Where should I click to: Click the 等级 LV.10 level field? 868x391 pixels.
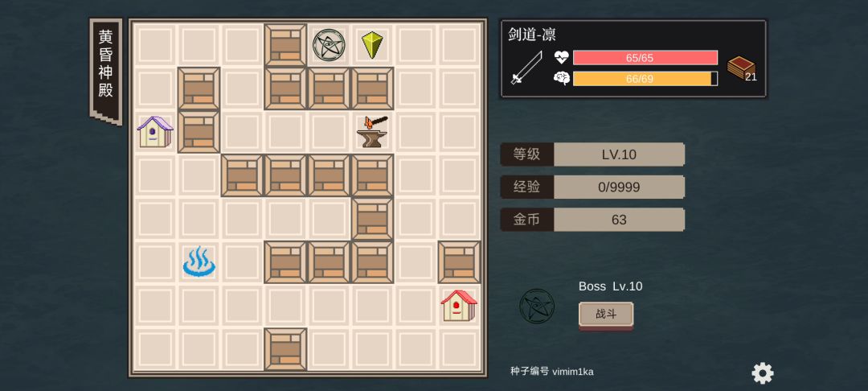[x=592, y=154]
